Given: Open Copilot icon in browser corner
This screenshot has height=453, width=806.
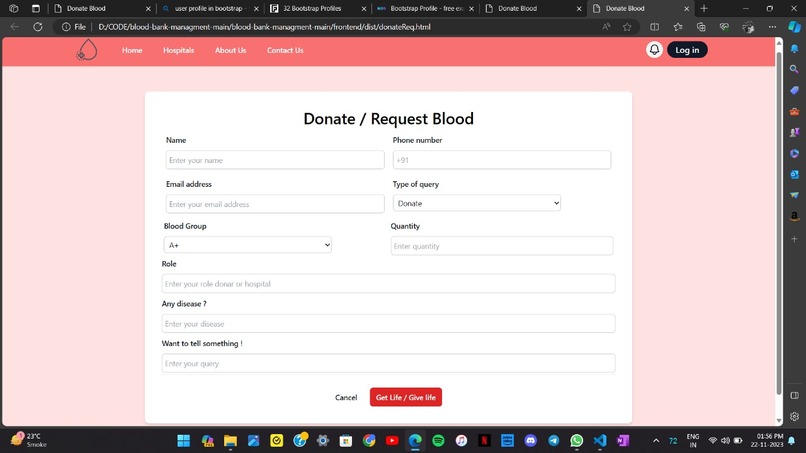Looking at the screenshot, I should (794, 27).
